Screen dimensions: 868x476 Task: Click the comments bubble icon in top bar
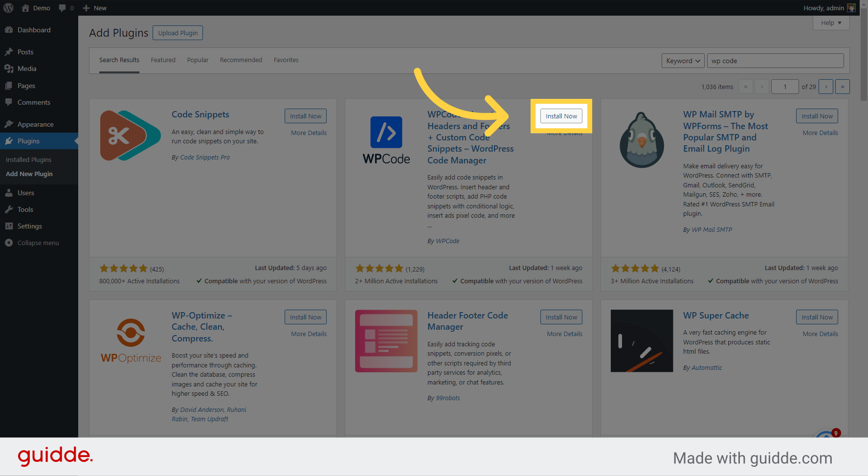[63, 8]
